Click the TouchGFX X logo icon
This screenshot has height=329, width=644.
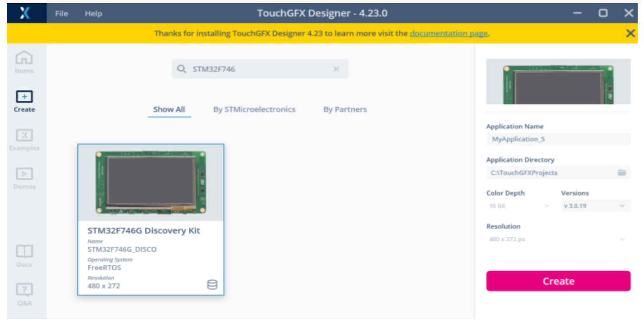25,13
